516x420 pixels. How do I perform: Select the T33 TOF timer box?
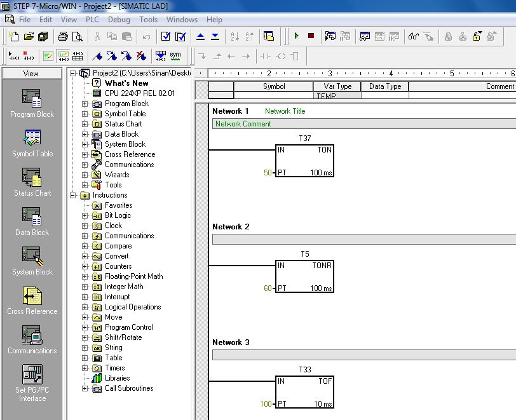point(305,392)
